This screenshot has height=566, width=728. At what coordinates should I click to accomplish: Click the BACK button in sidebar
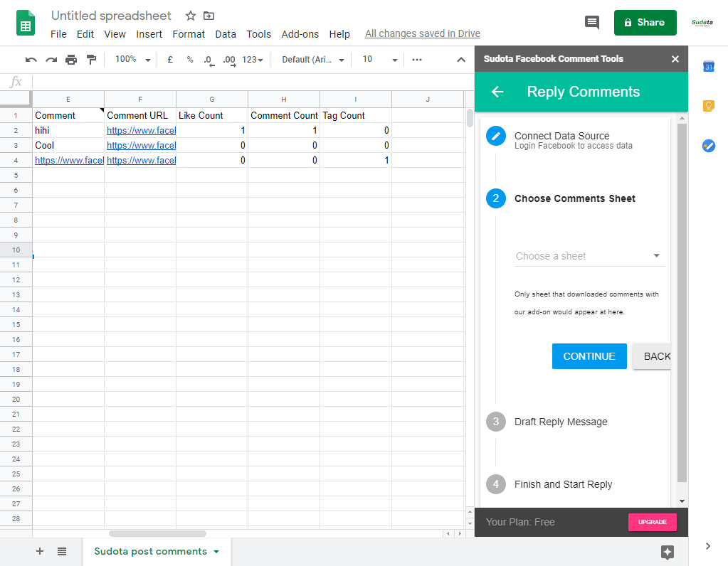[x=652, y=356]
